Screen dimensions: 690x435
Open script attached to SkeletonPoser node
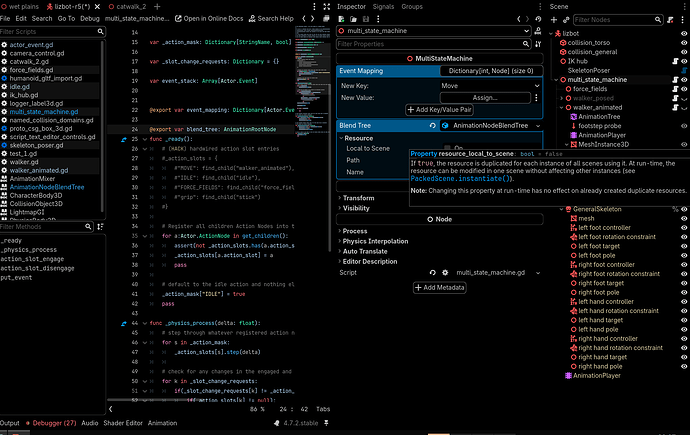[x=684, y=70]
